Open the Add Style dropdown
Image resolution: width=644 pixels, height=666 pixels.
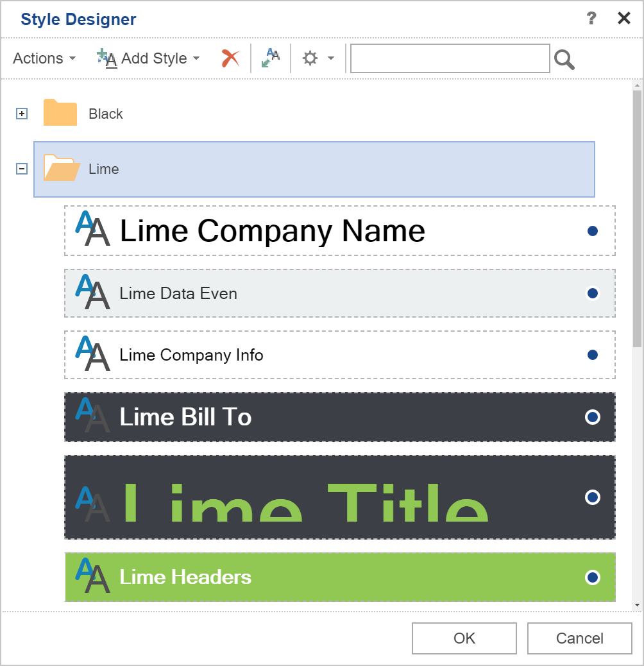(148, 58)
